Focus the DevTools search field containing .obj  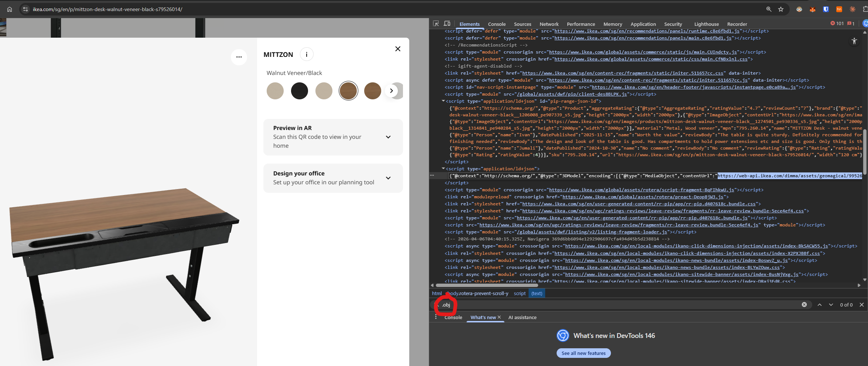point(621,305)
